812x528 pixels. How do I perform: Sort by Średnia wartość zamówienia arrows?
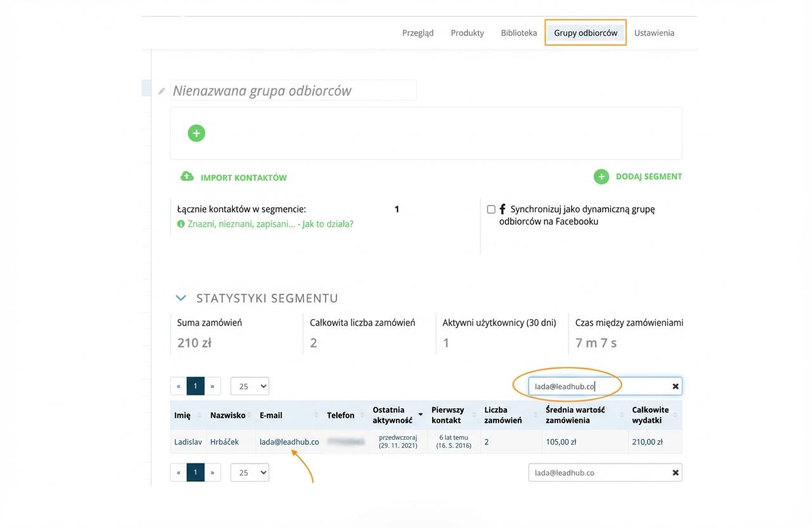click(621, 415)
